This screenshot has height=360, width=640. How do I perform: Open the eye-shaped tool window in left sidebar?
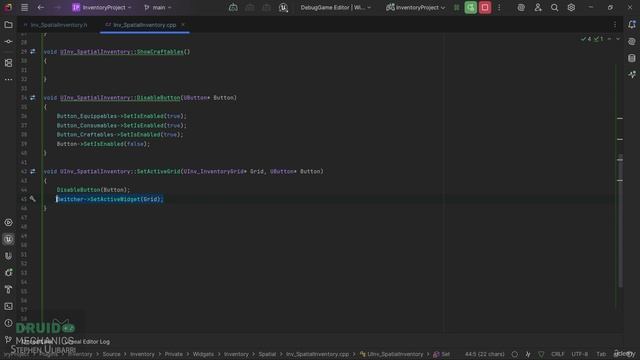point(8,222)
